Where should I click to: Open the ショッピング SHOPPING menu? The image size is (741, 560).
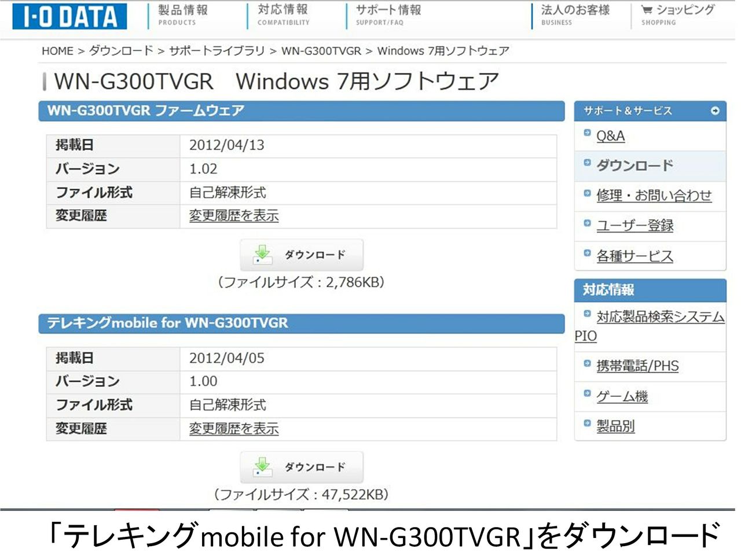pos(678,15)
